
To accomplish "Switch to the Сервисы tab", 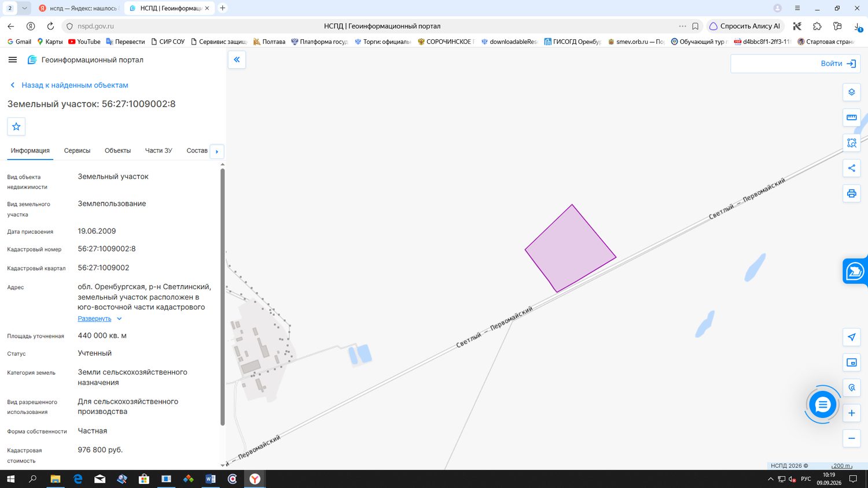I will (77, 150).
